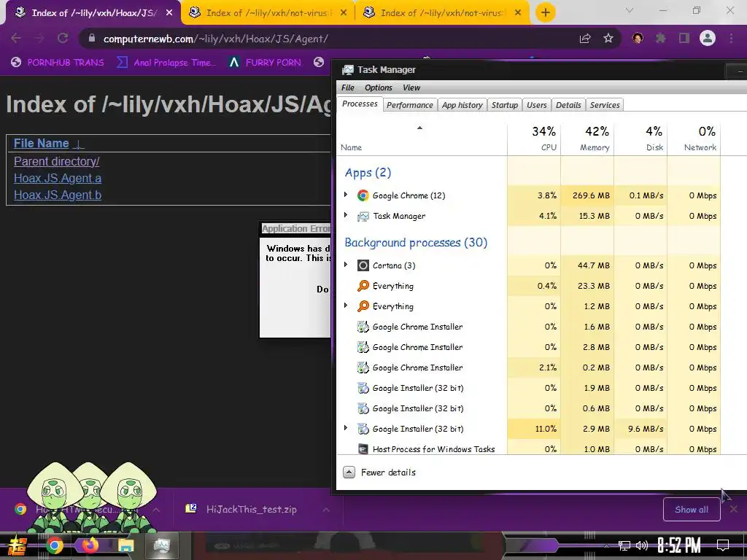Select the Task Manager icon in Apps list
The width and height of the screenshot is (747, 560).
click(363, 216)
